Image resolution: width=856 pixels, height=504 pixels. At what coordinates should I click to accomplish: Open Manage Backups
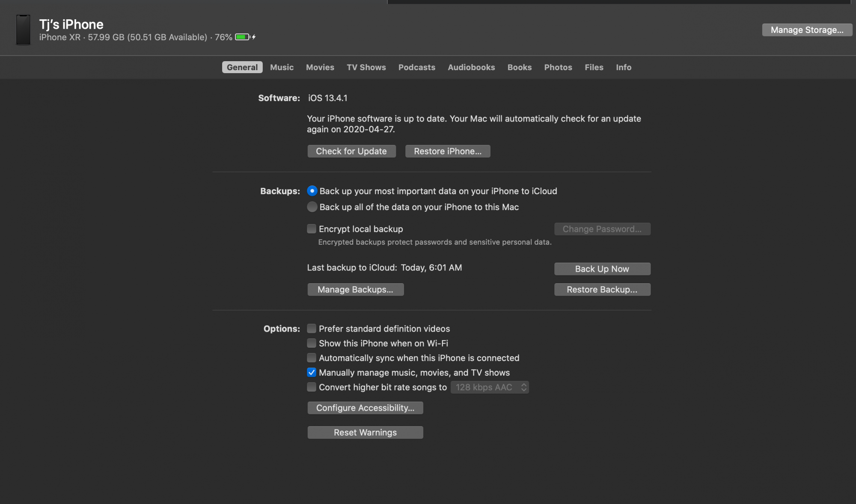point(356,290)
